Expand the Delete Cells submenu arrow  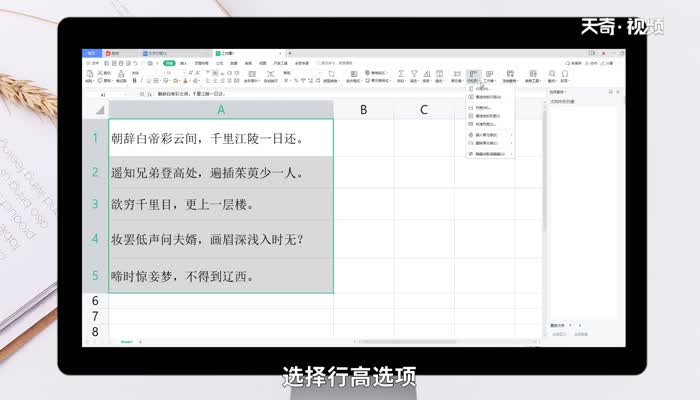[x=511, y=143]
